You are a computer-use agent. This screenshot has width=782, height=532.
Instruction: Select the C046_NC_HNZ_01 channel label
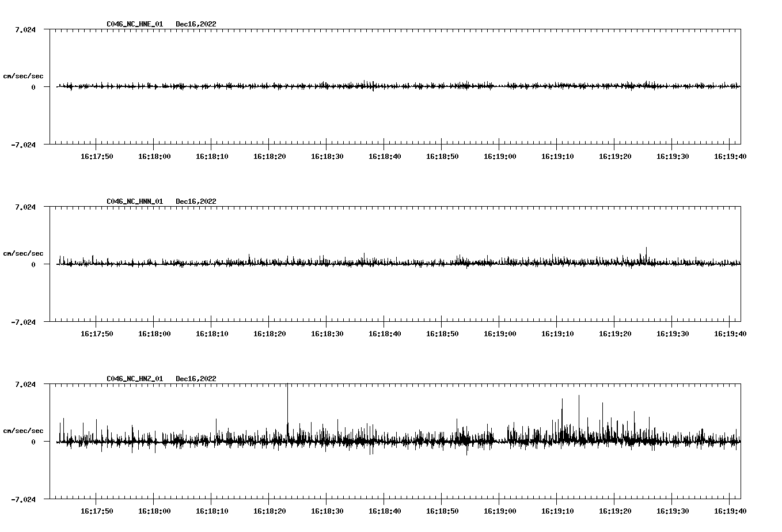pyautogui.click(x=134, y=379)
